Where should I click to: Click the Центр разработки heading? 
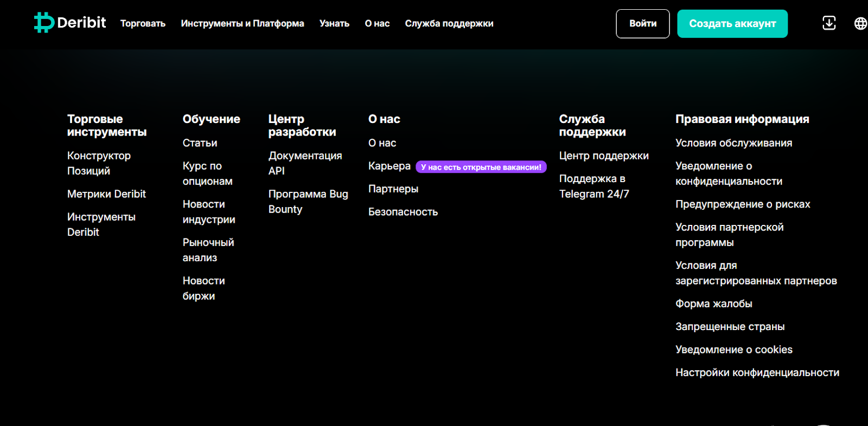click(x=302, y=125)
